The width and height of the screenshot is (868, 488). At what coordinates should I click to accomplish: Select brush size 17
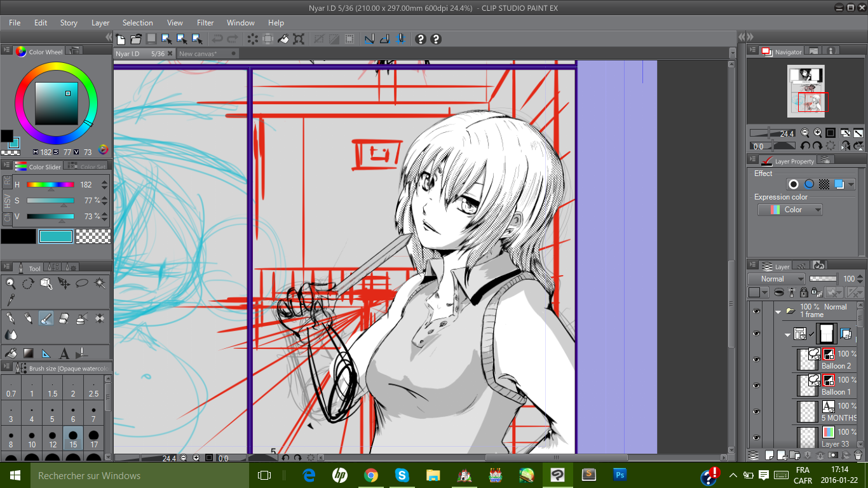[x=94, y=439]
